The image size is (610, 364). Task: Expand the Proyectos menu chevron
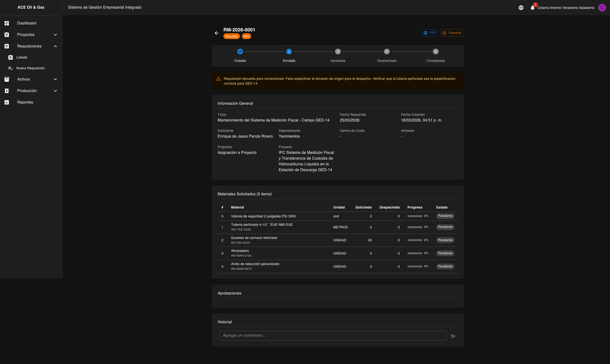55,35
